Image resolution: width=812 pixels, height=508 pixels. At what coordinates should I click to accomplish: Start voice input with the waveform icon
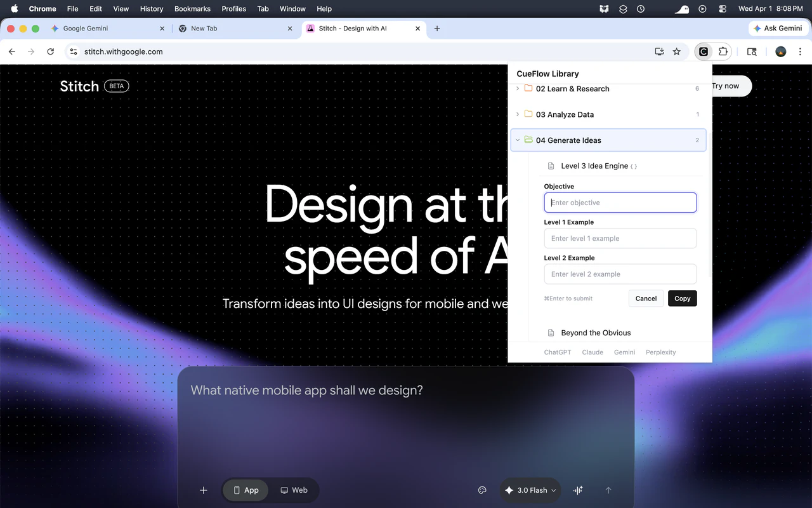[x=578, y=490]
